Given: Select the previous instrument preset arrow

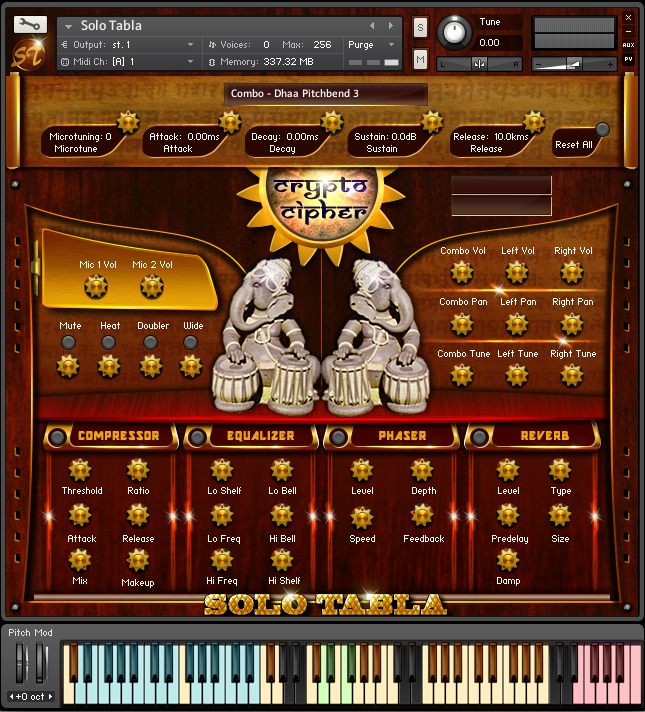Looking at the screenshot, I should [372, 26].
